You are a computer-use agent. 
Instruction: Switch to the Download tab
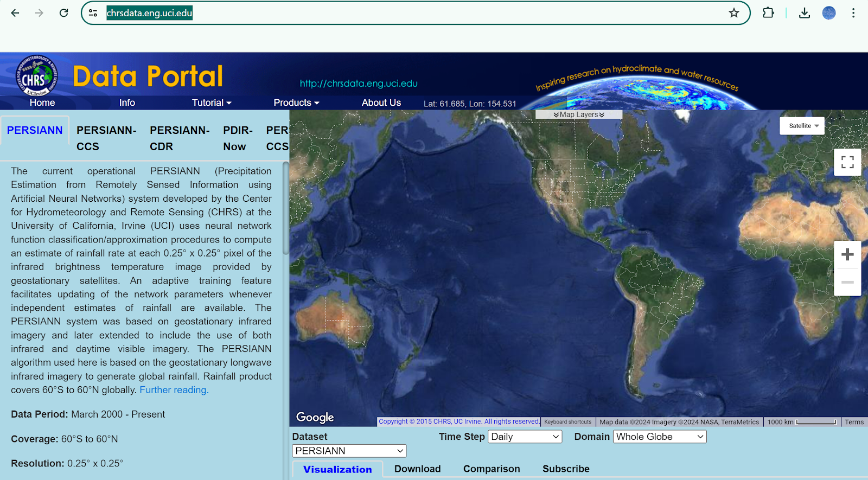[x=417, y=469]
